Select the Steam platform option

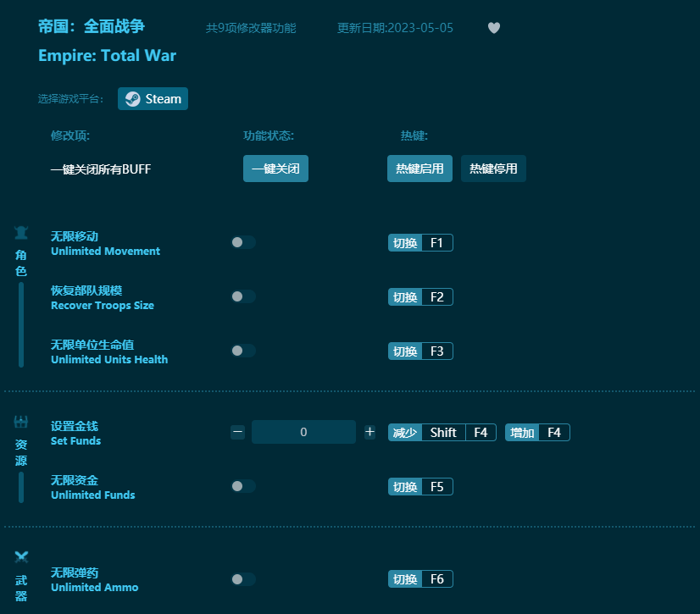153,98
